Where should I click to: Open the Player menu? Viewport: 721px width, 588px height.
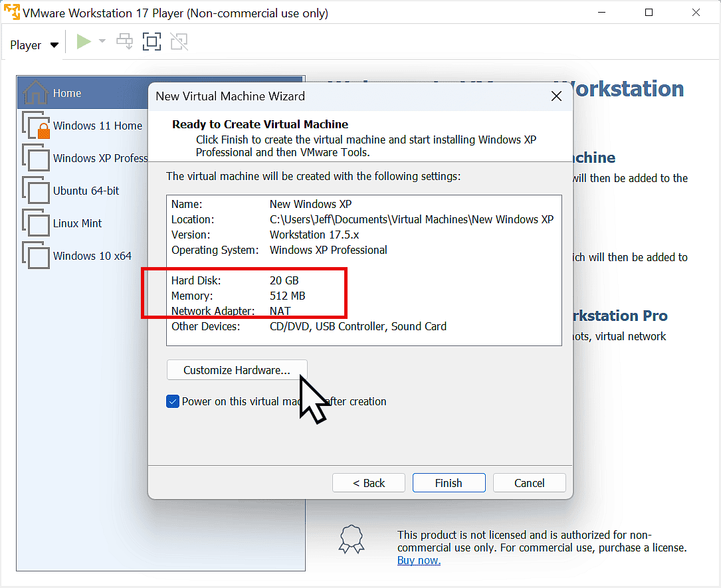coord(27,45)
